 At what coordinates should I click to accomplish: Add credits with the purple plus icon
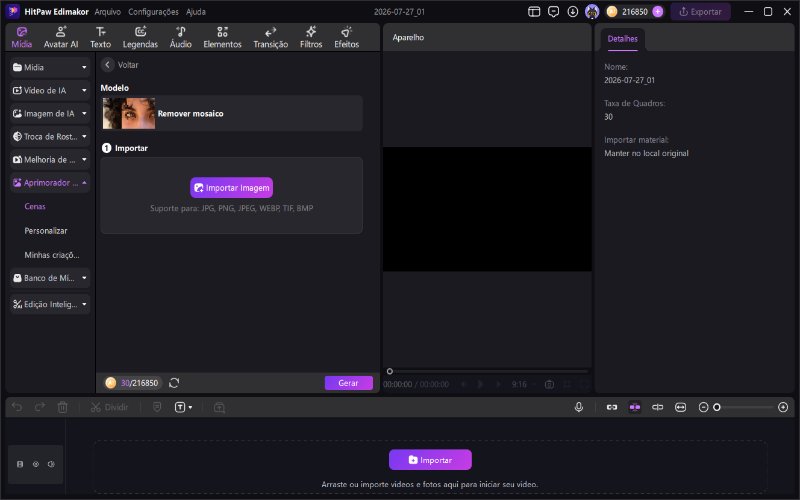[x=658, y=11]
